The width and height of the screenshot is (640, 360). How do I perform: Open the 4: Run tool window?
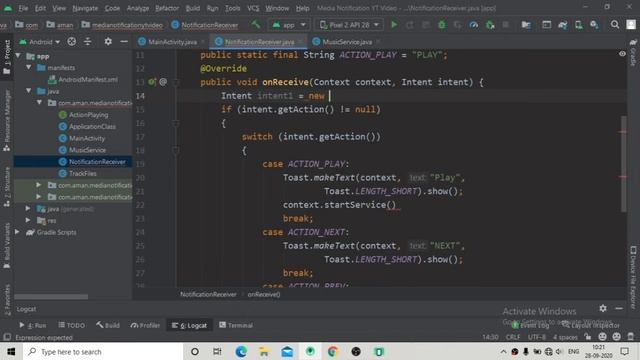click(33, 325)
